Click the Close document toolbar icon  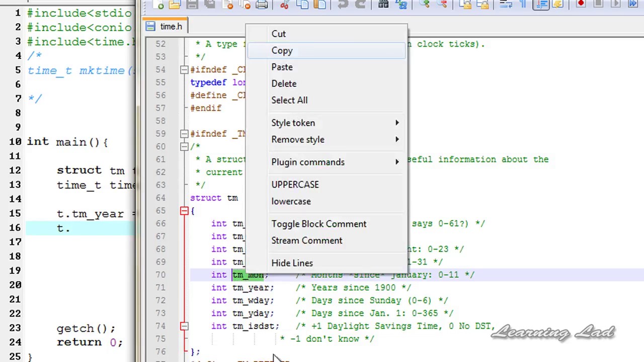[x=227, y=5]
